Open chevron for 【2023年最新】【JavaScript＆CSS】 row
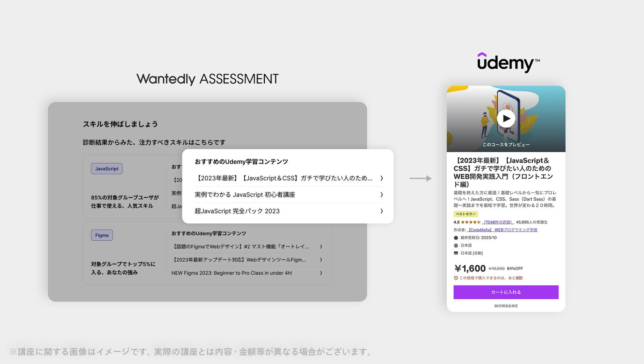This screenshot has height=364, width=644. click(x=381, y=178)
